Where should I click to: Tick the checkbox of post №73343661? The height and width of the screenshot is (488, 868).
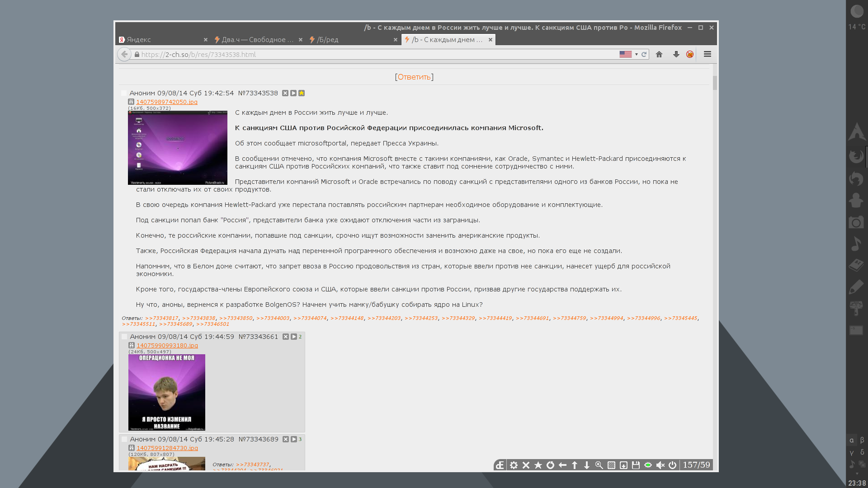(x=124, y=337)
